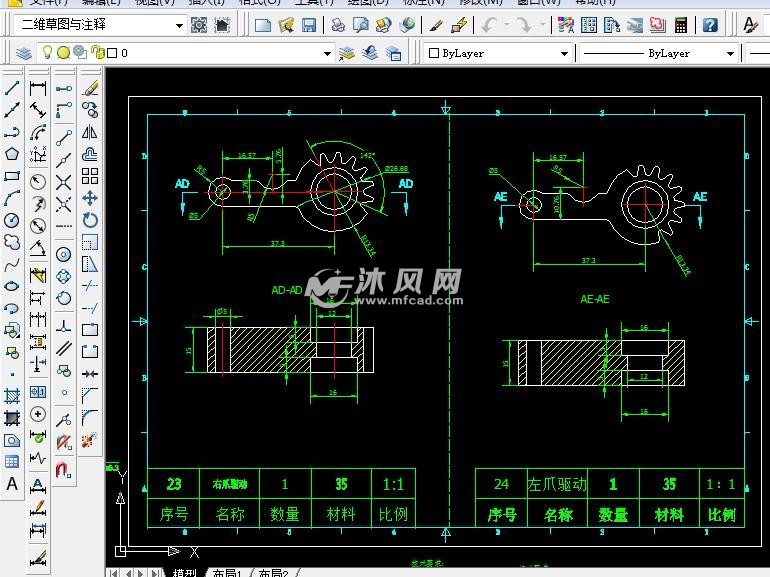This screenshot has width=770, height=577.
Task: Open the ByLayer linetype dropdown
Action: point(730,53)
